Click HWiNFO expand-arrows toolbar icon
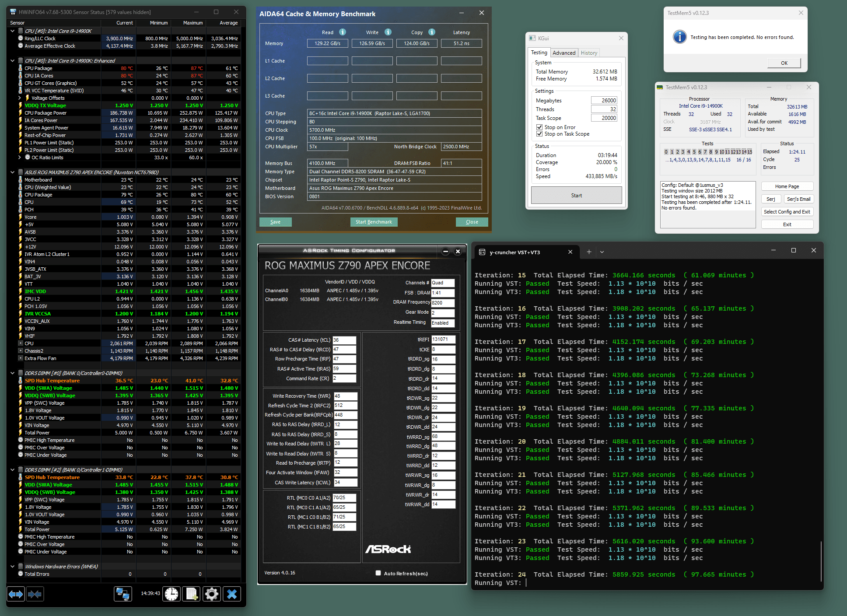Image resolution: width=847 pixels, height=616 pixels. pos(16,594)
